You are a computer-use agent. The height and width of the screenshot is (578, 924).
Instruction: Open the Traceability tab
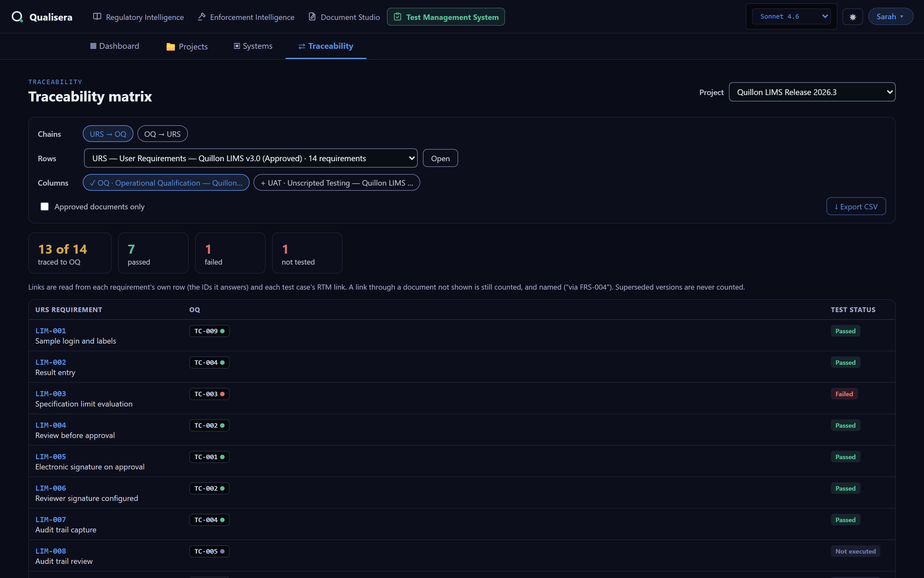[326, 46]
